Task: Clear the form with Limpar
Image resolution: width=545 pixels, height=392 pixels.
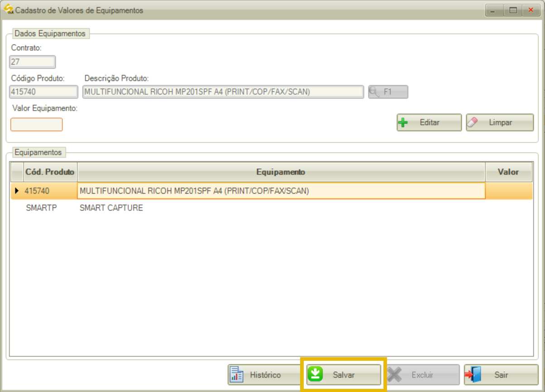Action: coord(500,123)
